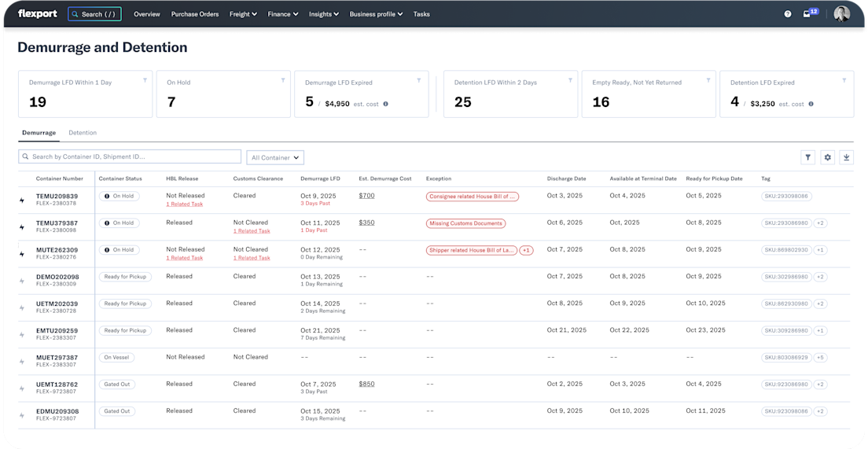
Task: Open customs related task for TEMU379387
Action: click(252, 231)
